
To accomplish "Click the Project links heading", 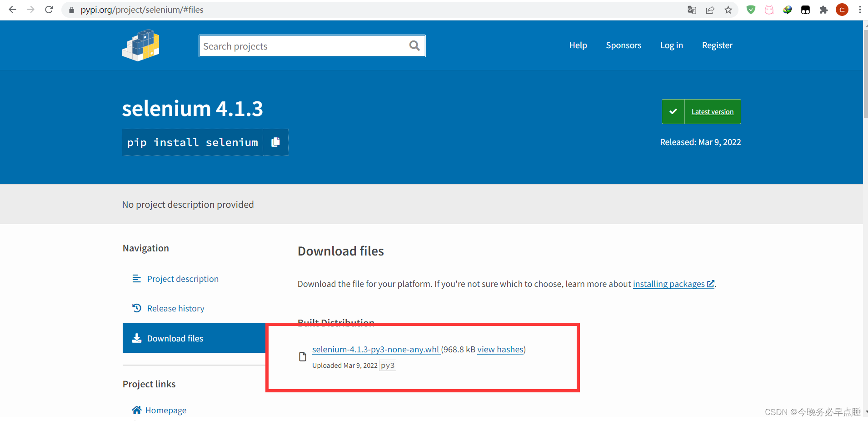I will pyautogui.click(x=149, y=384).
